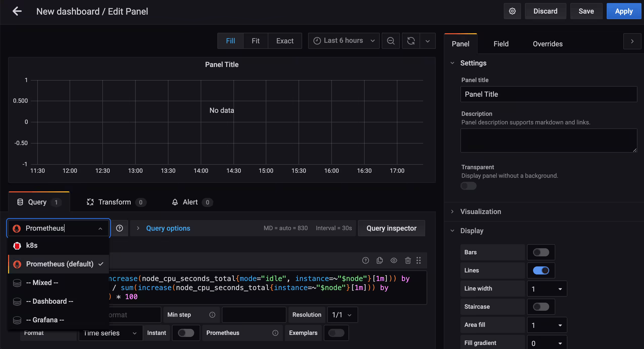Refresh the dashboard with the refresh icon

coord(411,41)
